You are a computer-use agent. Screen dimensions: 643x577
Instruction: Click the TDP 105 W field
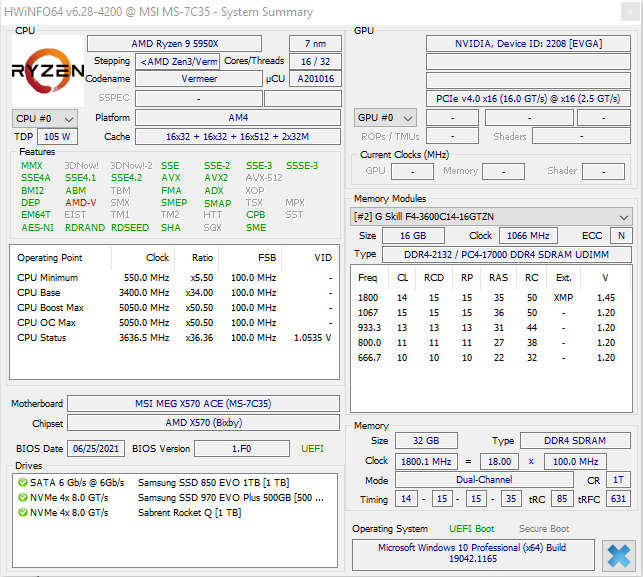click(57, 137)
